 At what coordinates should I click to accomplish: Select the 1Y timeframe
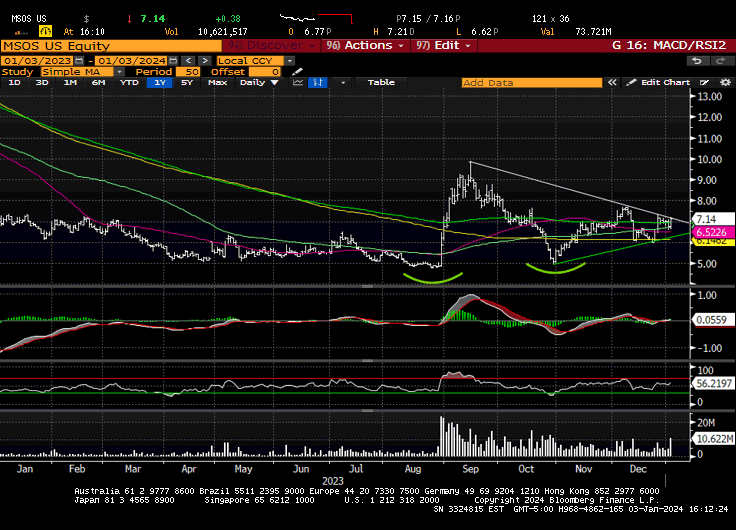coord(160,83)
